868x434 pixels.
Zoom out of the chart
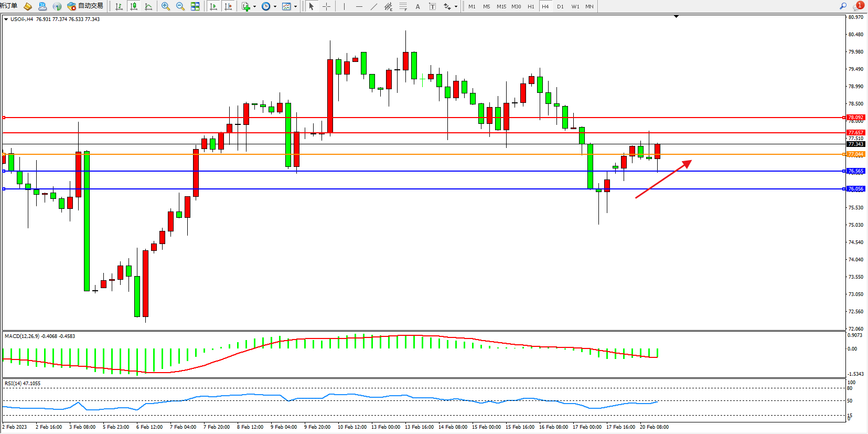pos(180,6)
